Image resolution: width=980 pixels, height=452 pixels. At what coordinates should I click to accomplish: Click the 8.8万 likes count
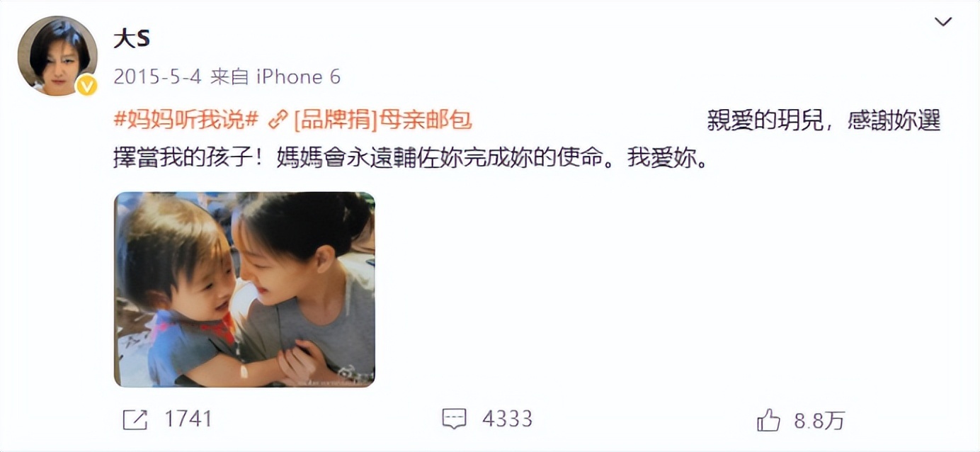[819, 420]
